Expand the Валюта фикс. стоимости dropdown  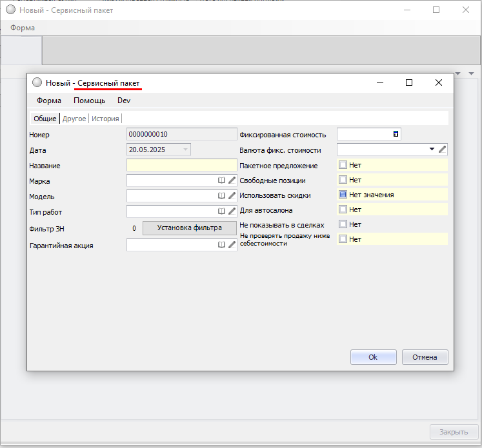tap(432, 150)
